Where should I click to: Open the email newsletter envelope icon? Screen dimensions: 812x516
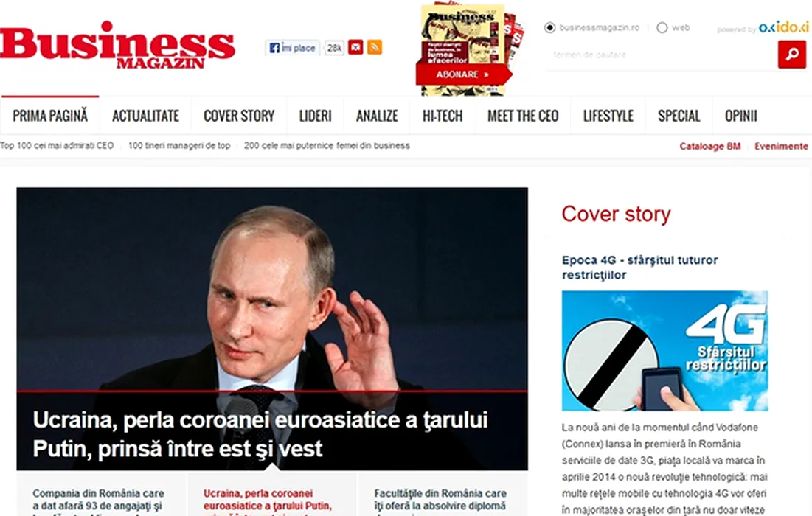pyautogui.click(x=355, y=47)
